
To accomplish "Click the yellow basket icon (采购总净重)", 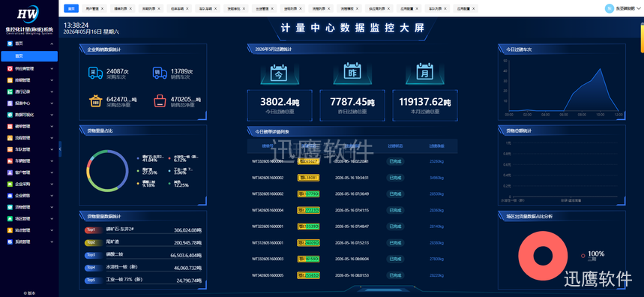I will (95, 100).
